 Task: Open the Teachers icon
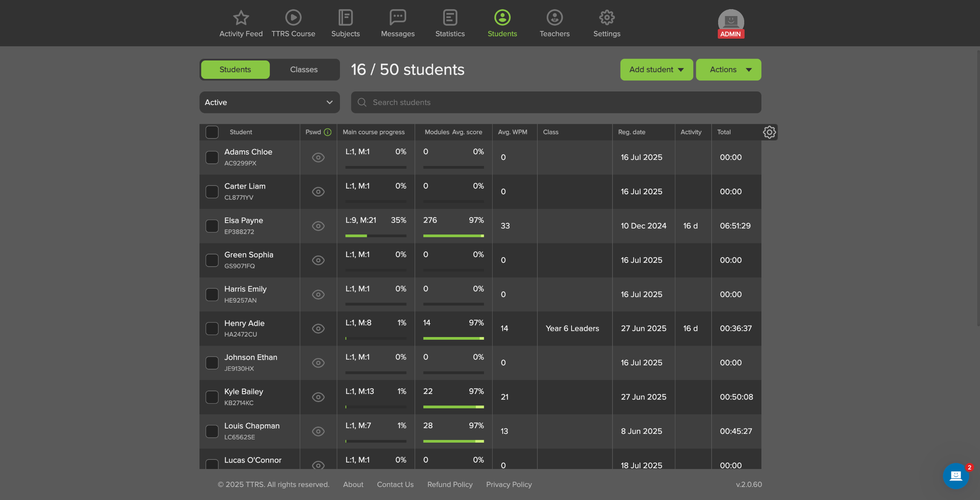coord(554,18)
